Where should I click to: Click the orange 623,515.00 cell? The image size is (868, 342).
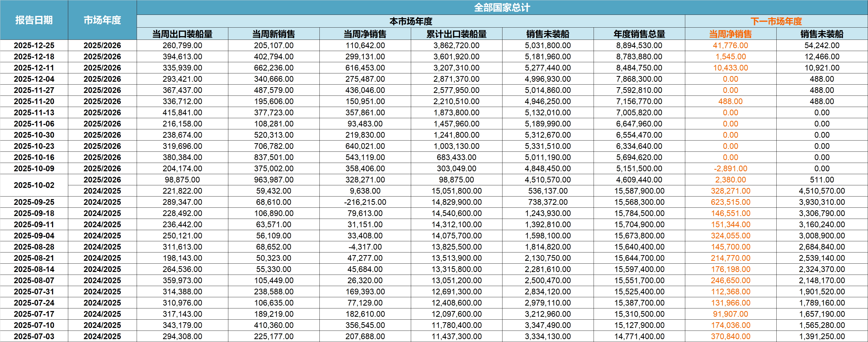point(730,202)
